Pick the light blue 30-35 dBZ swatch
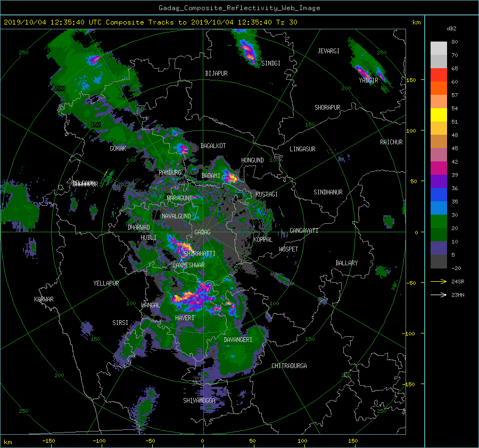The height and width of the screenshot is (448, 479). (439, 208)
